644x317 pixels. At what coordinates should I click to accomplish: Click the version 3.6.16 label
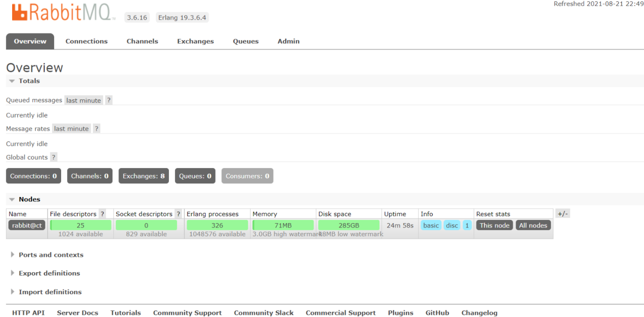(137, 18)
